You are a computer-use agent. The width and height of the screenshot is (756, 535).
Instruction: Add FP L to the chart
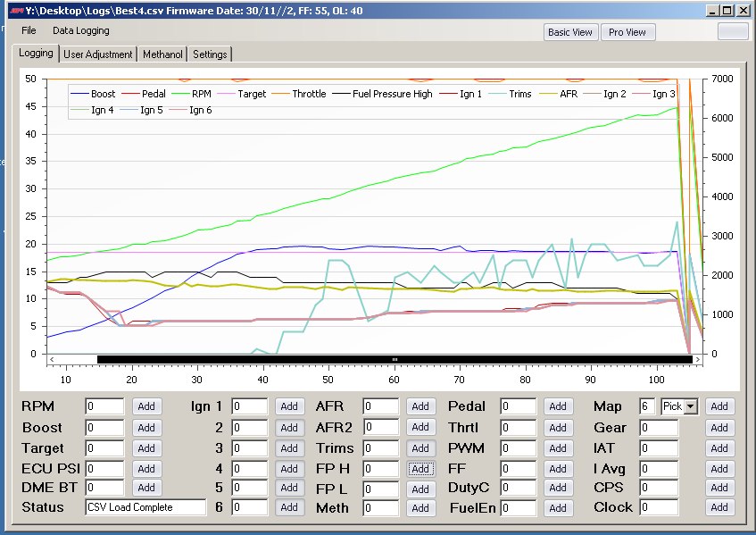[420, 489]
